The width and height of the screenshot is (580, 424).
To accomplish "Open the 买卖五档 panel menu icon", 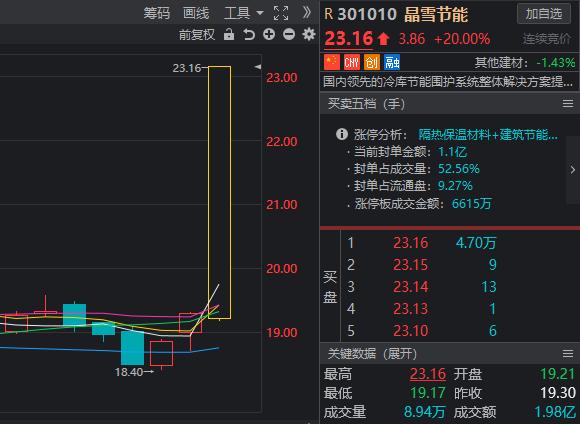I will (568, 104).
